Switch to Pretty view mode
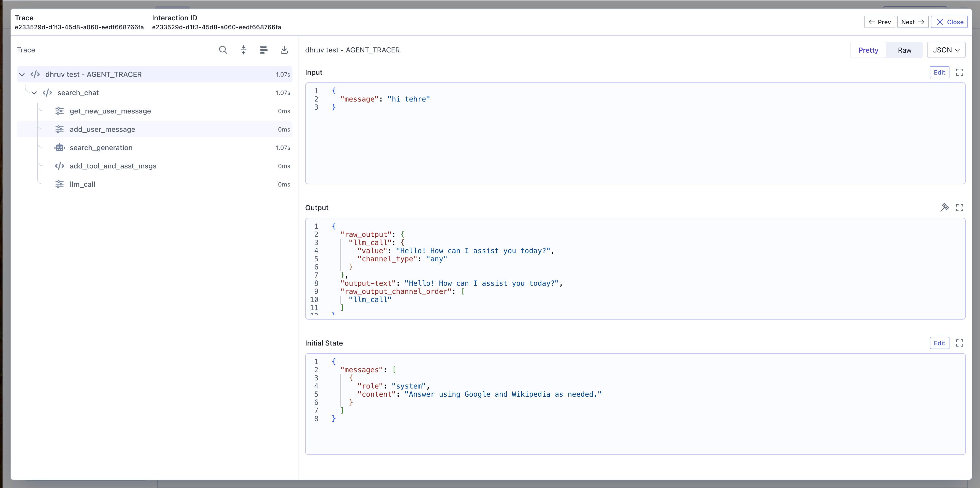The height and width of the screenshot is (488, 980). 868,50
